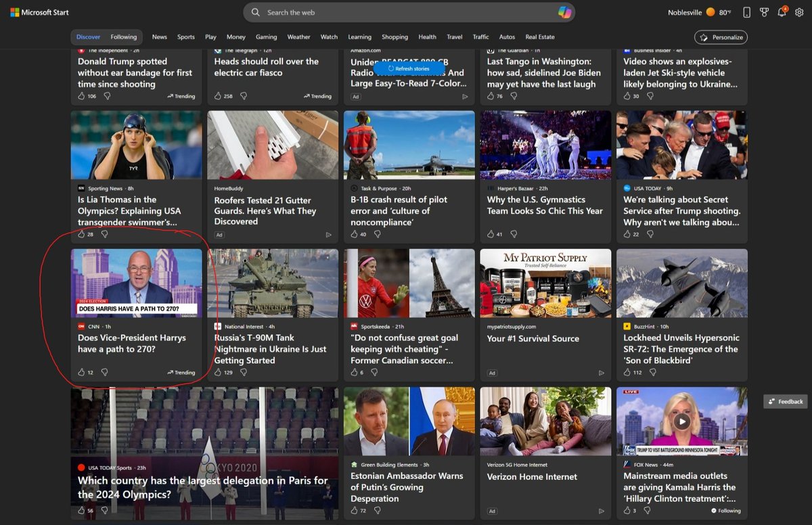Dislike the Lia Thomas Olympics story

click(104, 234)
